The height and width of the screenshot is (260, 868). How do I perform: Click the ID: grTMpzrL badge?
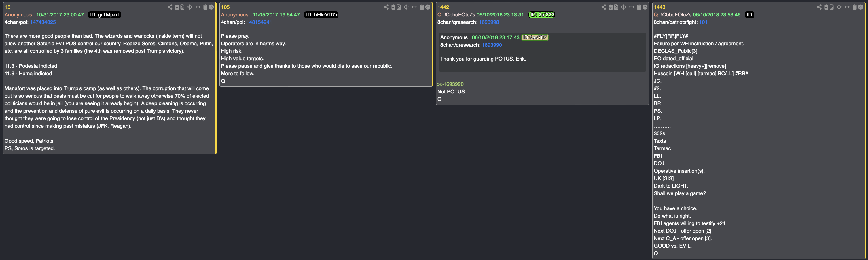tap(105, 14)
